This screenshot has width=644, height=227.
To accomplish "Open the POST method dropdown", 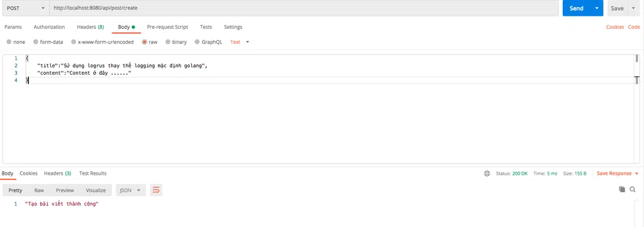I will click(x=25, y=8).
